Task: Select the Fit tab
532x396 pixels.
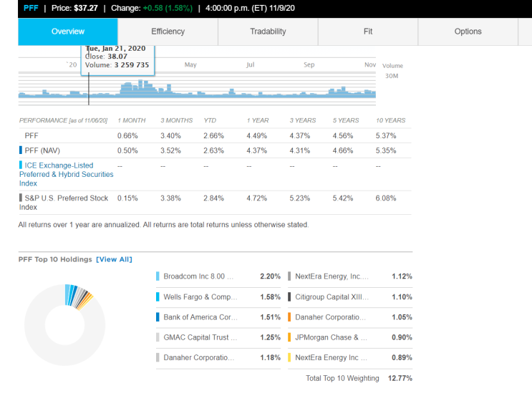Action: point(368,32)
